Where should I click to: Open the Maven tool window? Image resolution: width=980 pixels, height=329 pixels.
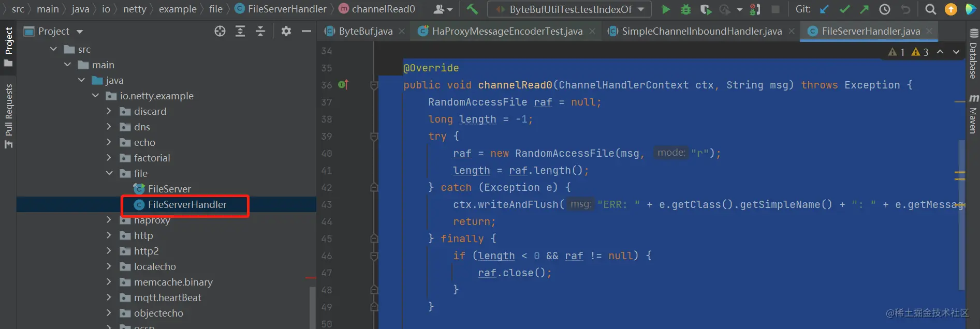(973, 113)
